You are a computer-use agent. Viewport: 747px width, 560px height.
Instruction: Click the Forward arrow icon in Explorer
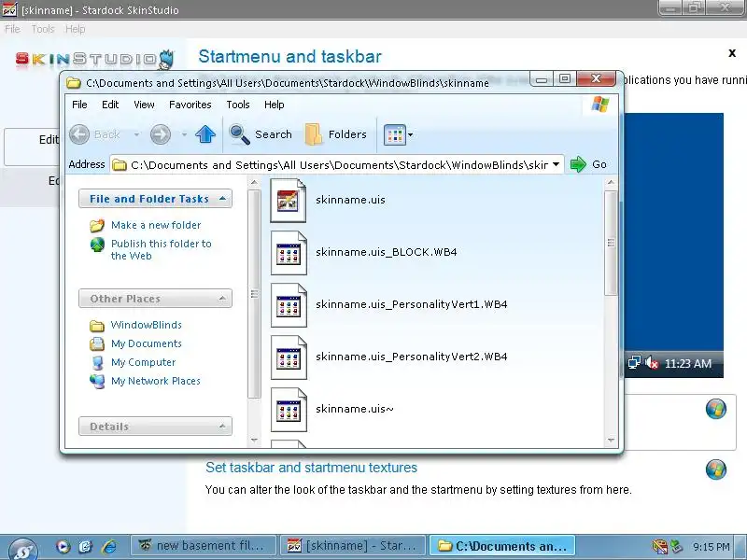tap(161, 134)
